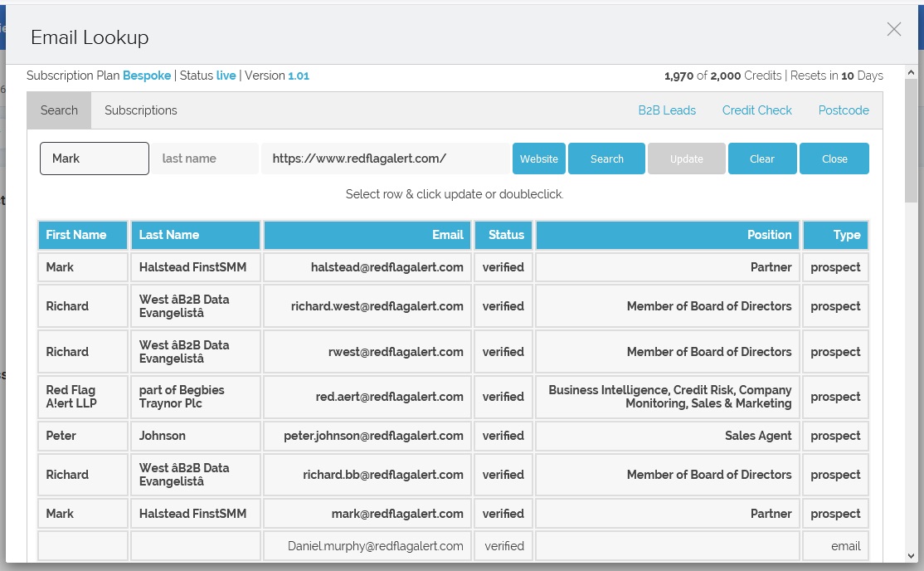
Task: Click the Business Intelligence position cell
Action: [x=668, y=397]
